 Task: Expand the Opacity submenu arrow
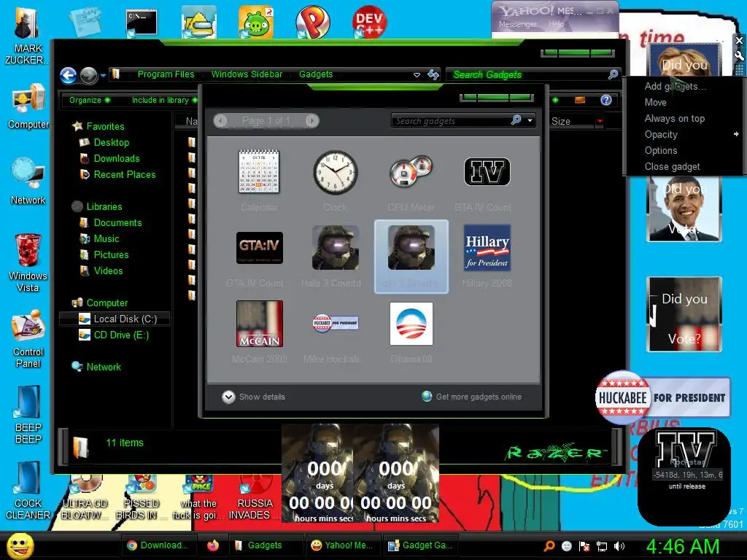737,134
